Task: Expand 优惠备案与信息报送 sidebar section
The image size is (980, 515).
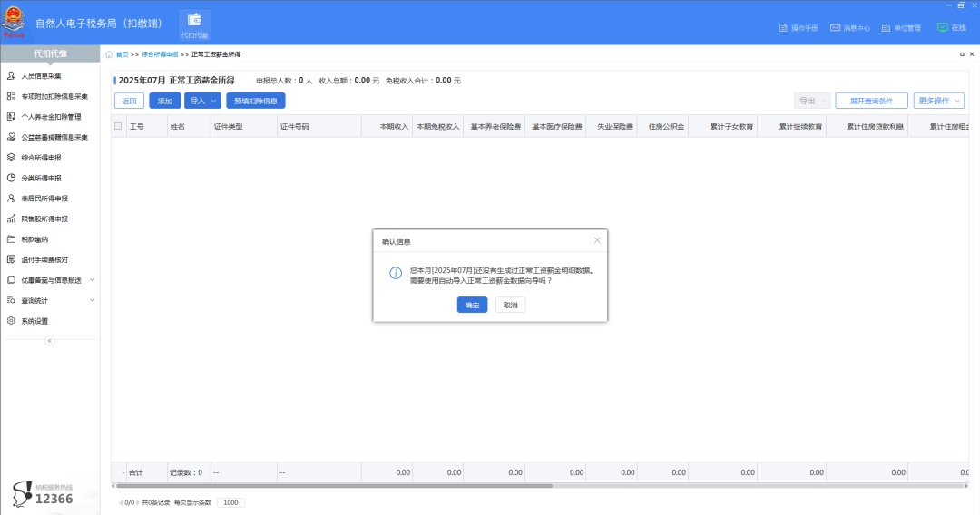Action: pyautogui.click(x=92, y=280)
